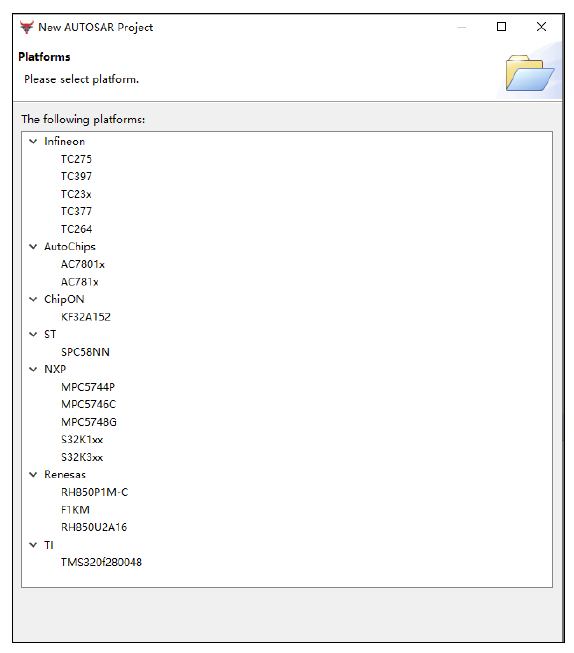
Task: Select the TC397 platform
Action: coord(76,177)
